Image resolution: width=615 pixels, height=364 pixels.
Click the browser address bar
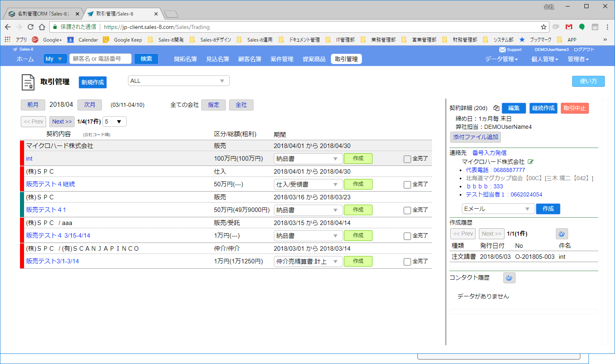[x=299, y=27]
